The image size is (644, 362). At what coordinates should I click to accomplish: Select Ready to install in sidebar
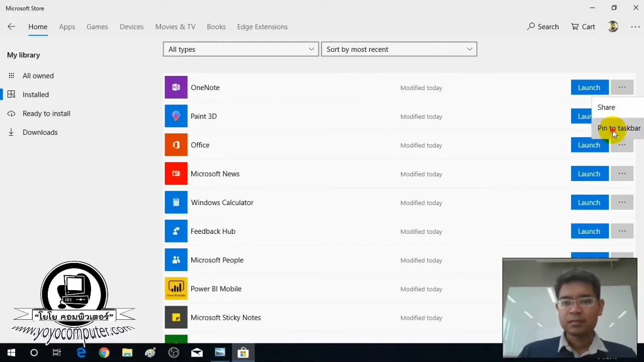pos(46,113)
